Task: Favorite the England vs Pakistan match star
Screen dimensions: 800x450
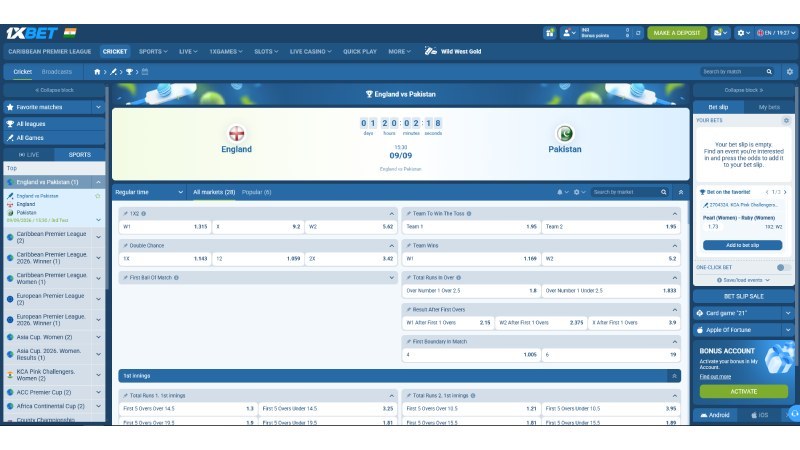Action: point(97,196)
